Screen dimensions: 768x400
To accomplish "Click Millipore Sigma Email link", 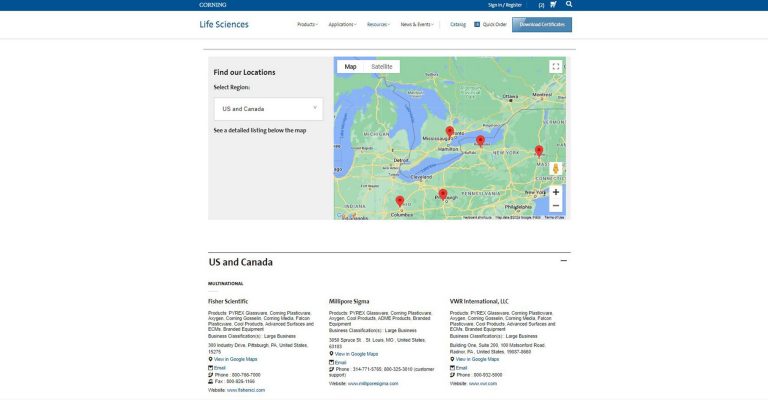I will (x=340, y=363).
